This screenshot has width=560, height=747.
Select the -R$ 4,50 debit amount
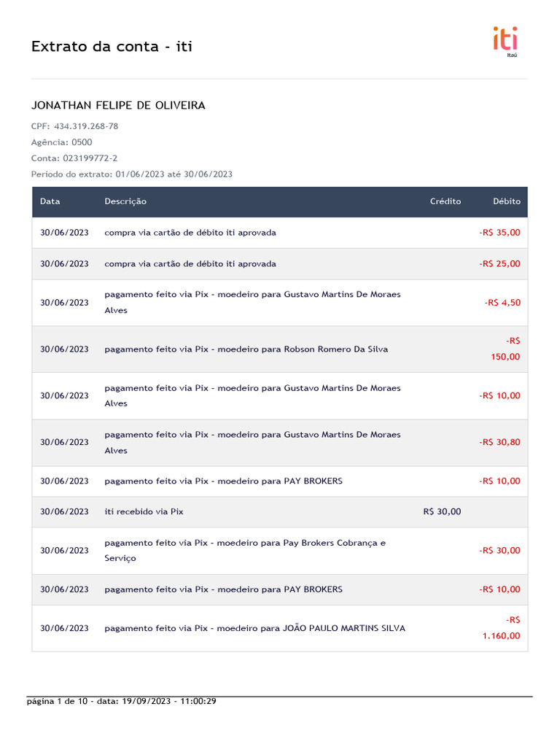click(x=502, y=302)
